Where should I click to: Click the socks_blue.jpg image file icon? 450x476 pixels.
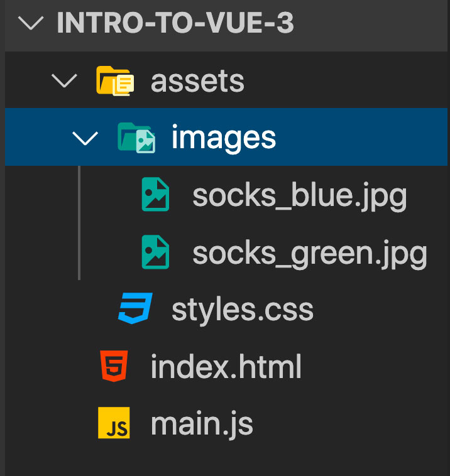155,194
